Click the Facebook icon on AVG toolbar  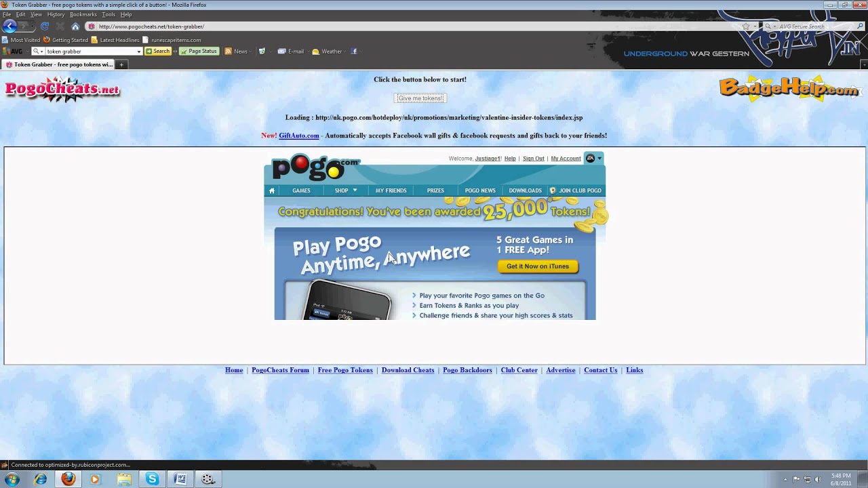[353, 52]
